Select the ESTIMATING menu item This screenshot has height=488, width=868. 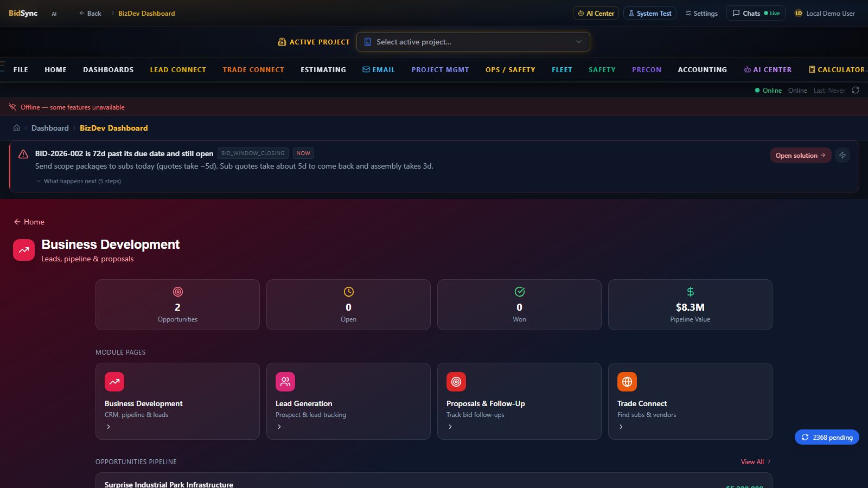pos(323,69)
